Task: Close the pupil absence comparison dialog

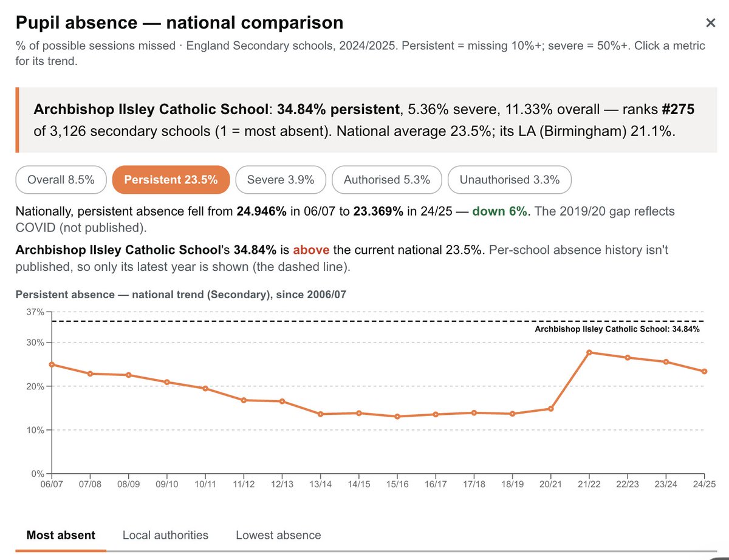Action: 710,24
